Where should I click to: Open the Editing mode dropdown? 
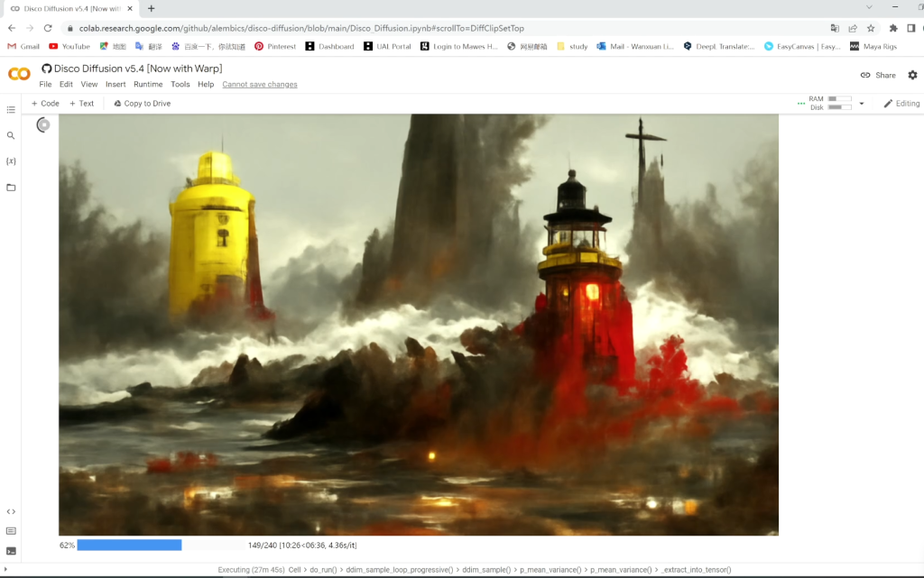point(901,104)
